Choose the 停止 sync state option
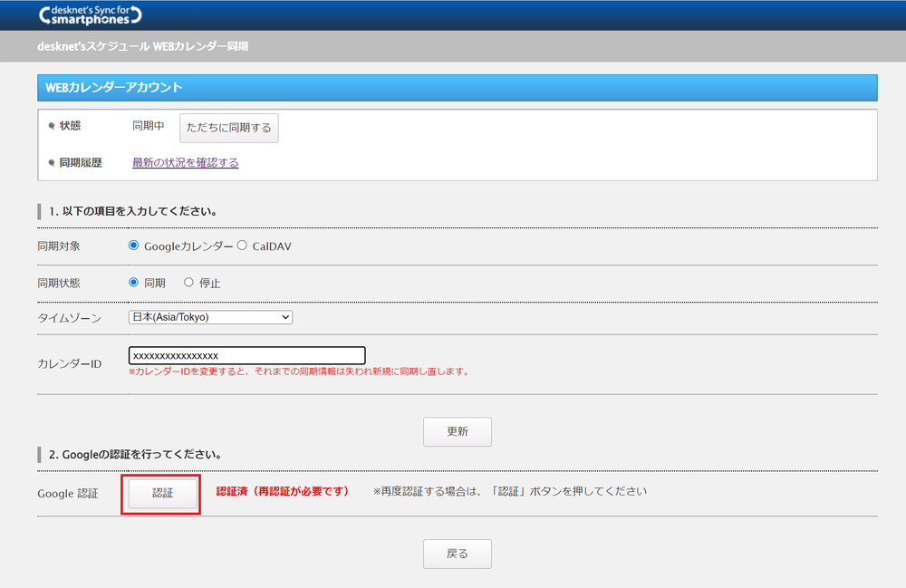This screenshot has height=588, width=906. [188, 283]
